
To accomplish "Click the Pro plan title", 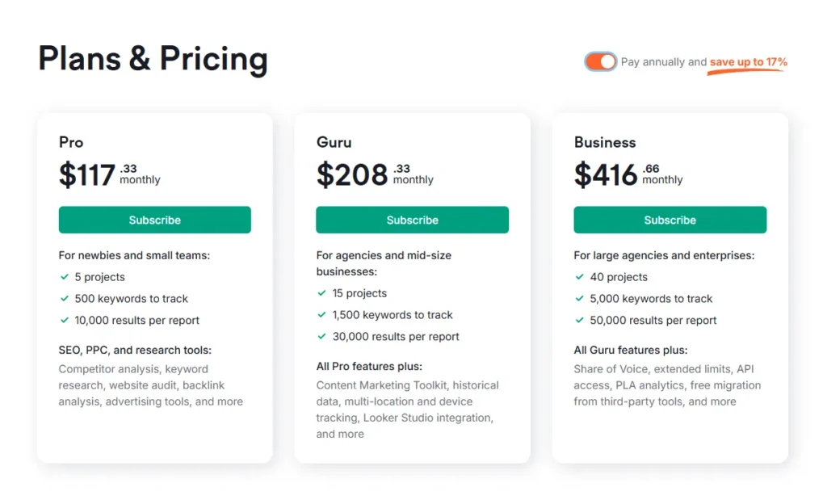I will (71, 142).
